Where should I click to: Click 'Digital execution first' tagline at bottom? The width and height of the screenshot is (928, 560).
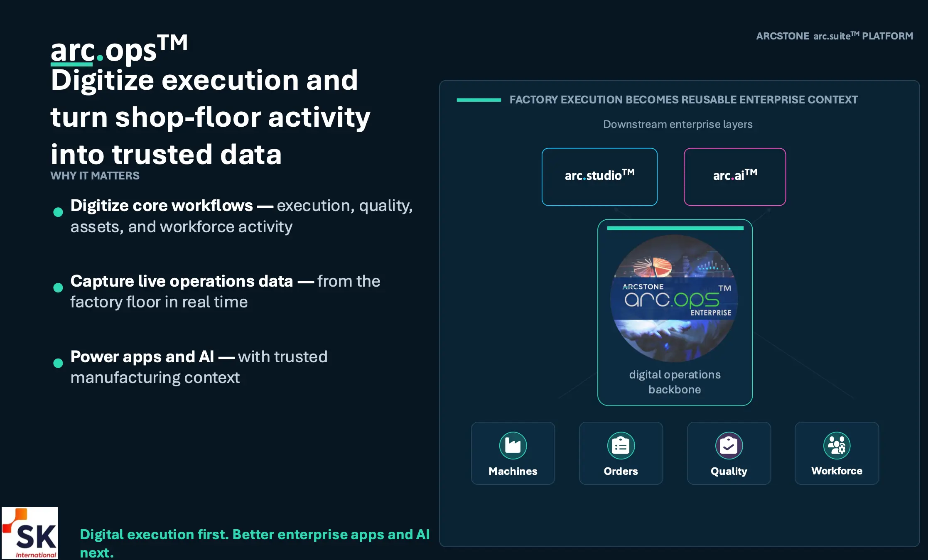[255, 543]
